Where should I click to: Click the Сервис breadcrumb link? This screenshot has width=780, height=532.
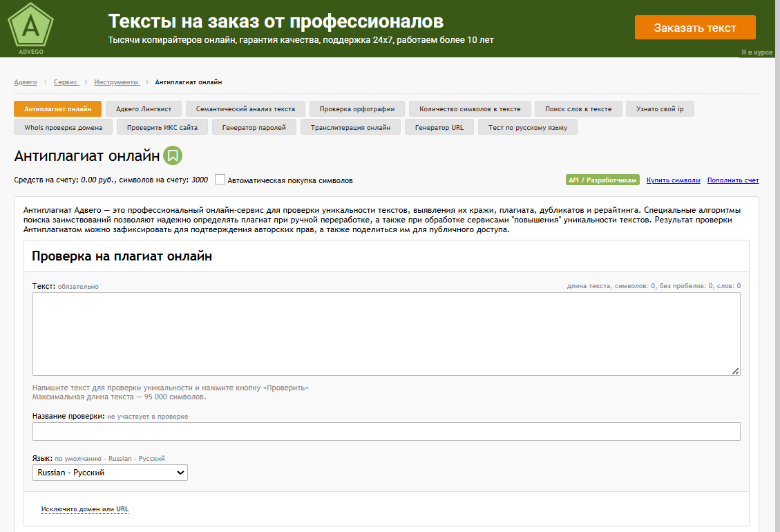pos(66,82)
